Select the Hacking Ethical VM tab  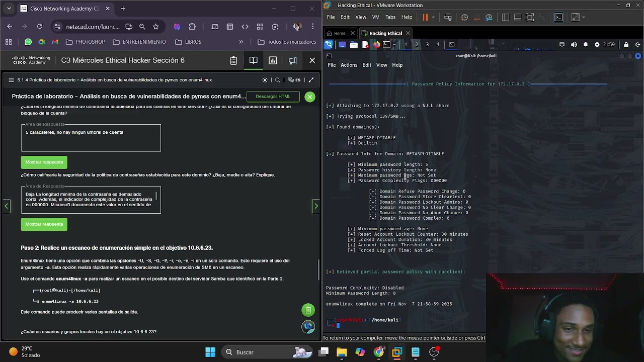(x=385, y=33)
